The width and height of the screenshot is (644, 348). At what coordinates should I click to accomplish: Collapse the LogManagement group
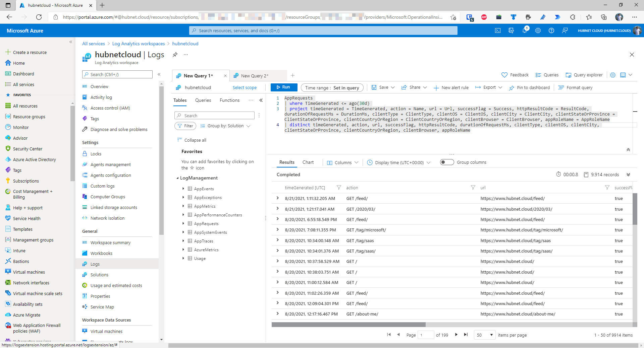pos(177,178)
